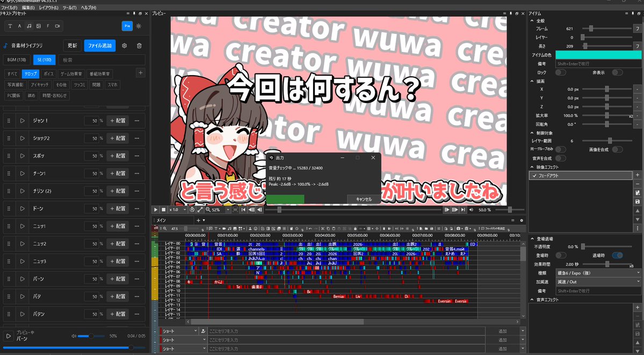The image size is (644, 355).
Task: Select the image preset icon
Action: click(38, 26)
